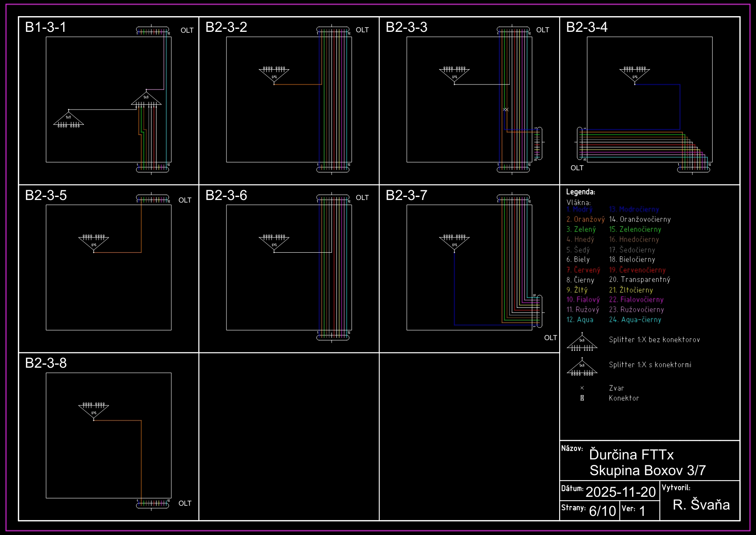Screen dimensions: 756x535
Task: Click legend symbol for splitter s konektormi
Action: pos(582,367)
